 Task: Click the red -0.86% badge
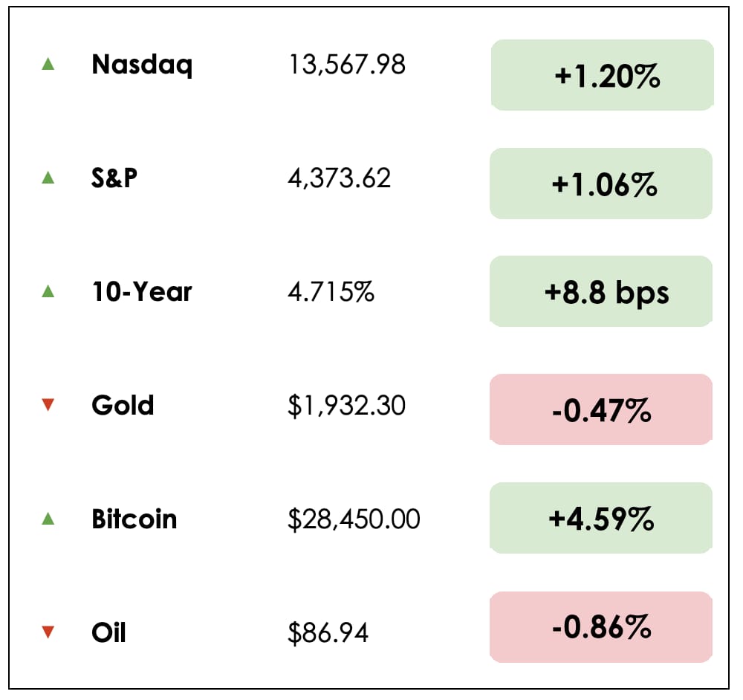click(602, 627)
